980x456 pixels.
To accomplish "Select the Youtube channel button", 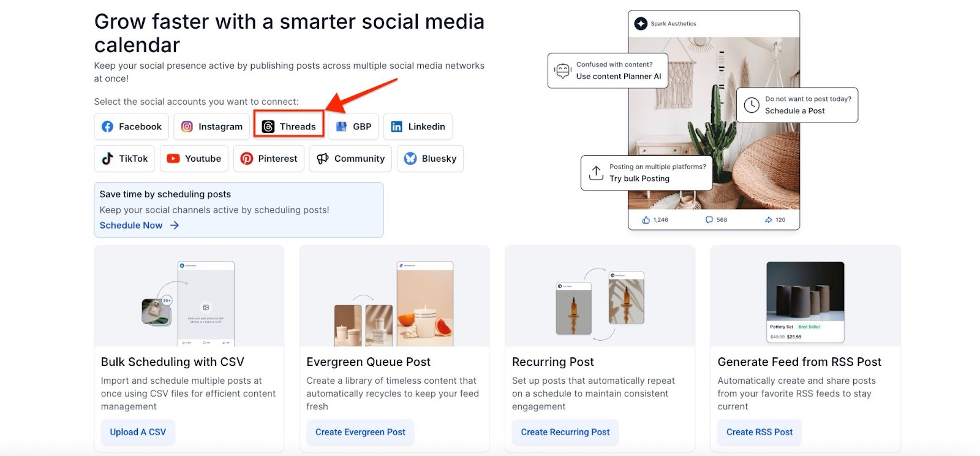I will pyautogui.click(x=194, y=158).
